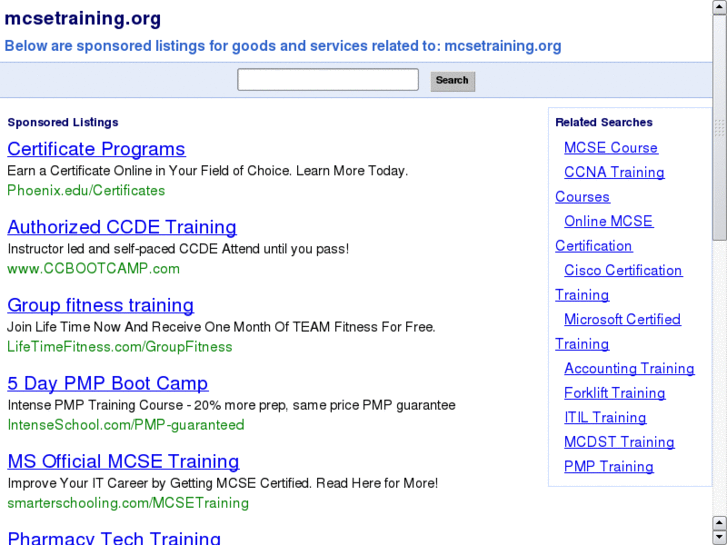Select MCSE Course related search
727x545 pixels.
point(611,147)
